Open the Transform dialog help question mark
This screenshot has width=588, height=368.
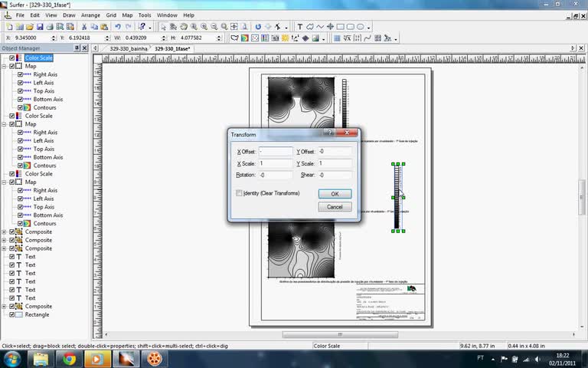[330, 133]
